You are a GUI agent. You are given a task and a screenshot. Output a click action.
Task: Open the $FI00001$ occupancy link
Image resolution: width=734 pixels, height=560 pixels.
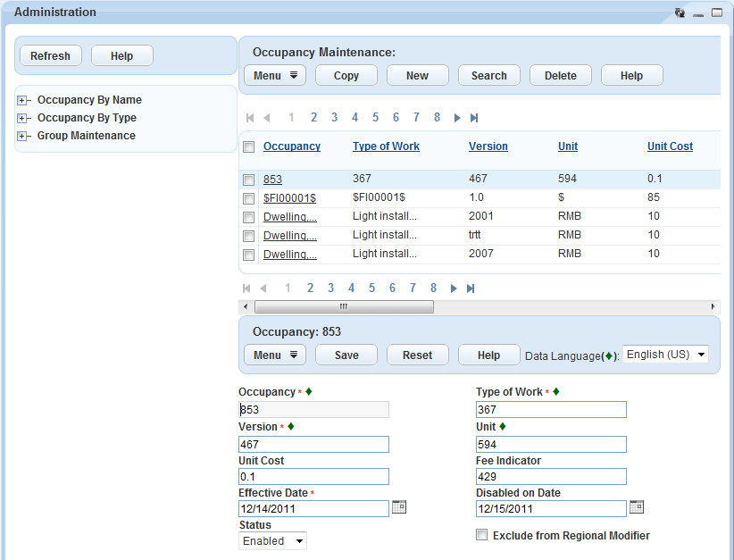click(289, 197)
